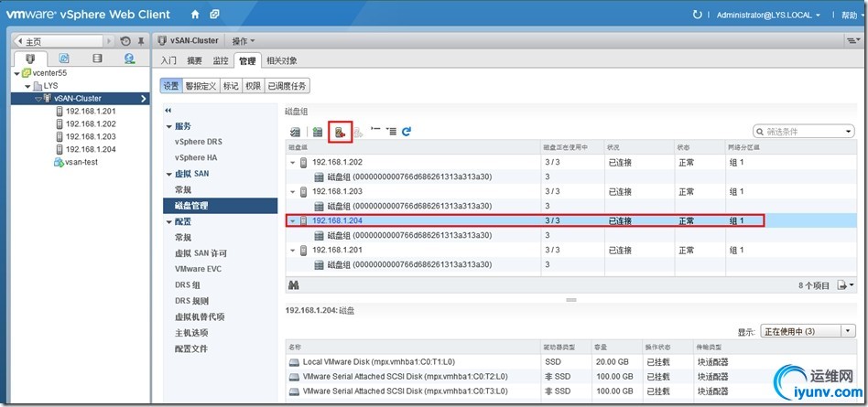Viewport: 868px width, 407px height.
Task: Open vSphere DRS settings
Action: point(198,142)
